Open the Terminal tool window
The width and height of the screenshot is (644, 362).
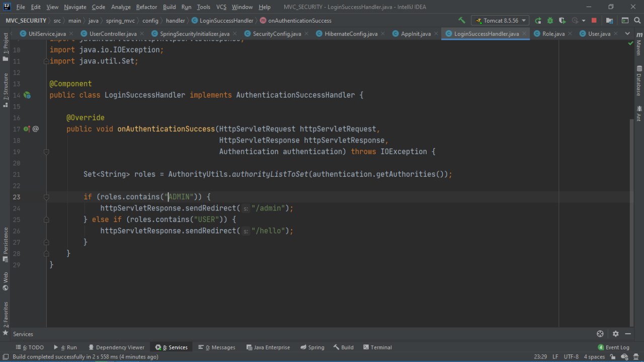(x=377, y=347)
